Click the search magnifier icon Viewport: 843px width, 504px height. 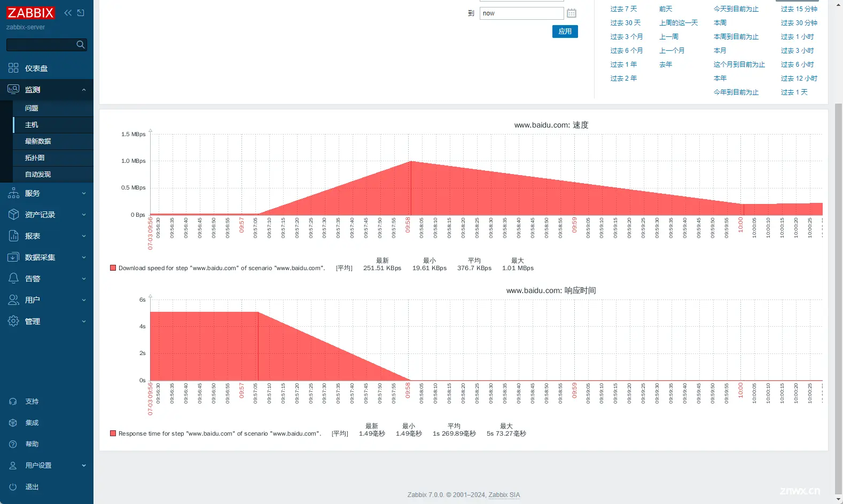tap(81, 45)
